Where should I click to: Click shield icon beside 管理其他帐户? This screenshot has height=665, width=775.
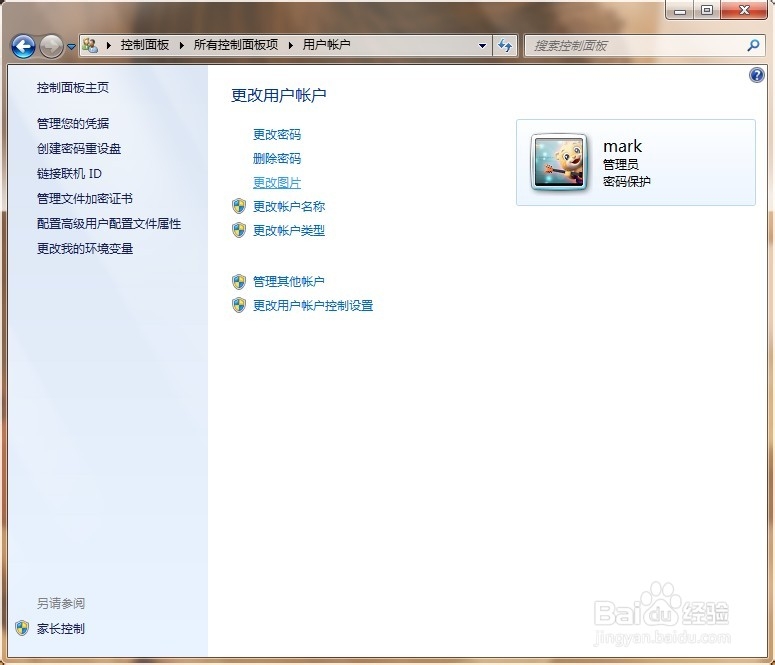[239, 281]
